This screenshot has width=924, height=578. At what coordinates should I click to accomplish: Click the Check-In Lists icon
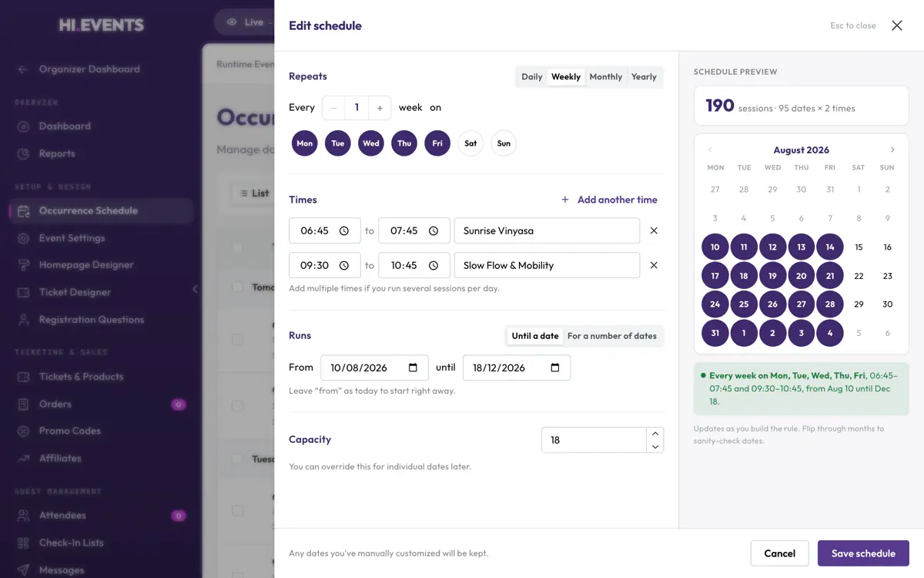click(x=23, y=543)
